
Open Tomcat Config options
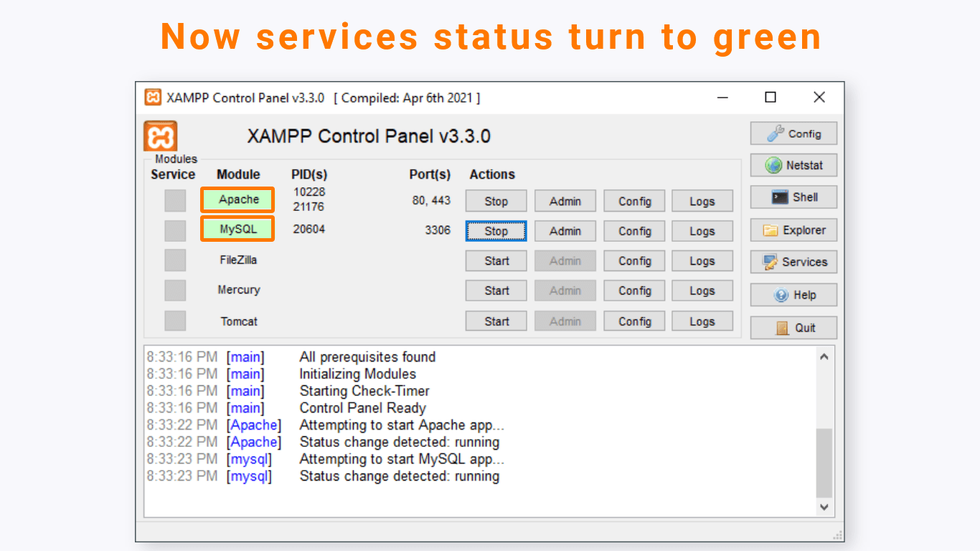tap(634, 321)
